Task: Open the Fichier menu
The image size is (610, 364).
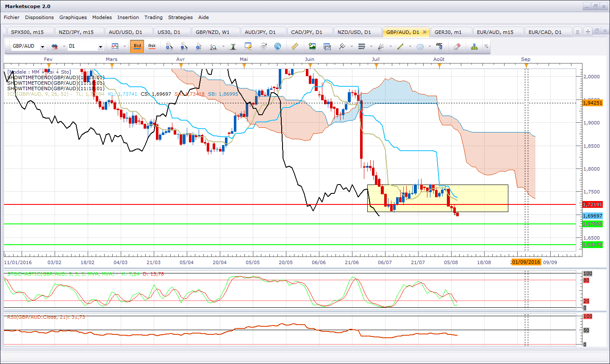Action: pos(11,17)
